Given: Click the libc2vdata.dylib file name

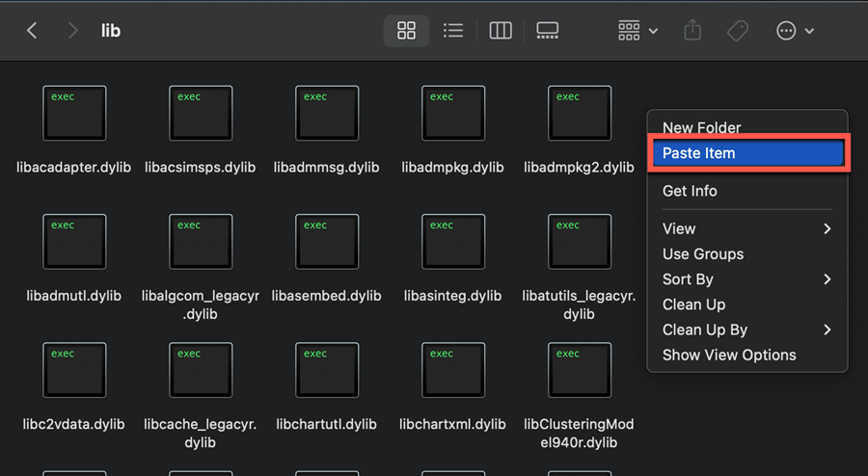Looking at the screenshot, I should click(73, 424).
